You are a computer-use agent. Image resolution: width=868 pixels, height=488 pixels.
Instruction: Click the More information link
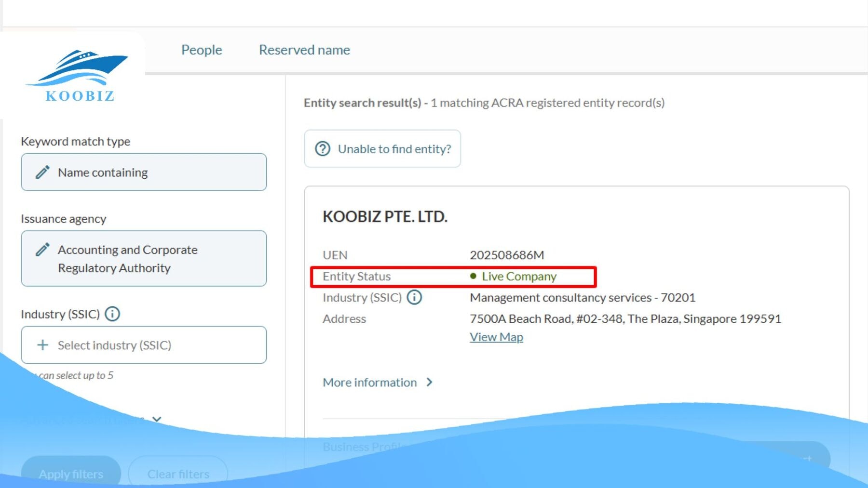point(369,382)
